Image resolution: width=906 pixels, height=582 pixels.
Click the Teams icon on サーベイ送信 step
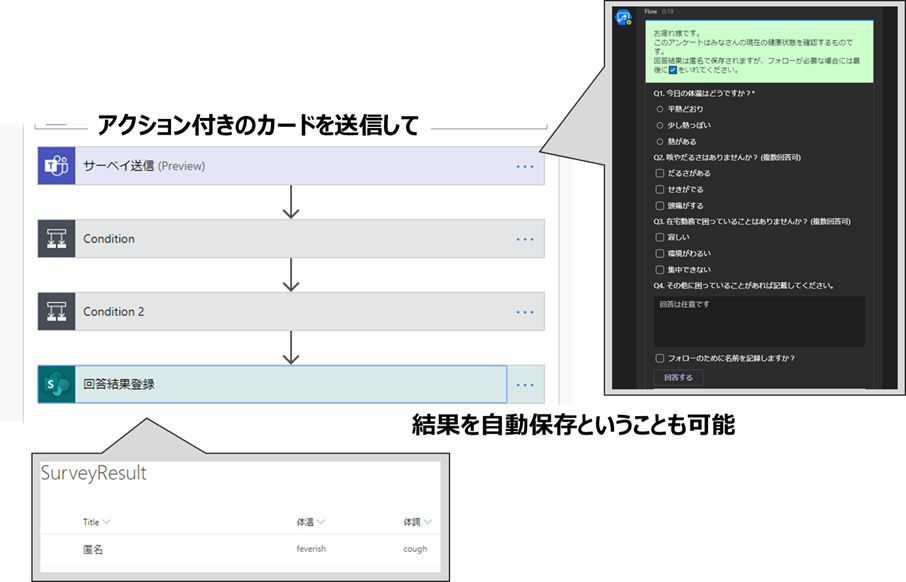coord(56,165)
